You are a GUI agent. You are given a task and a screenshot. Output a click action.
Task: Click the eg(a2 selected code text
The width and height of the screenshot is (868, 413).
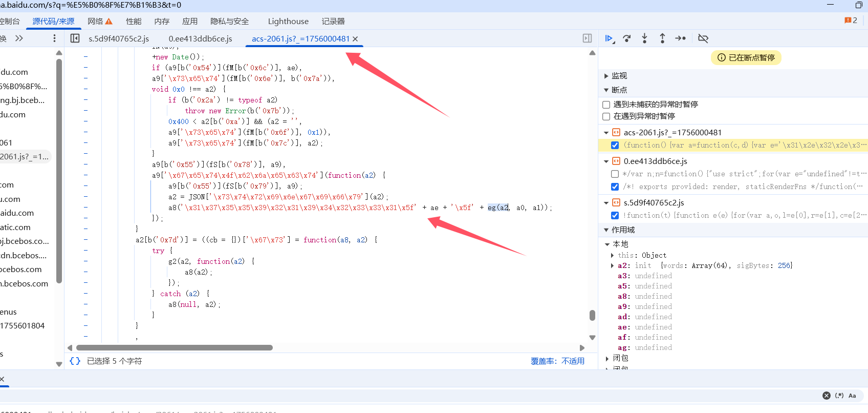(498, 208)
